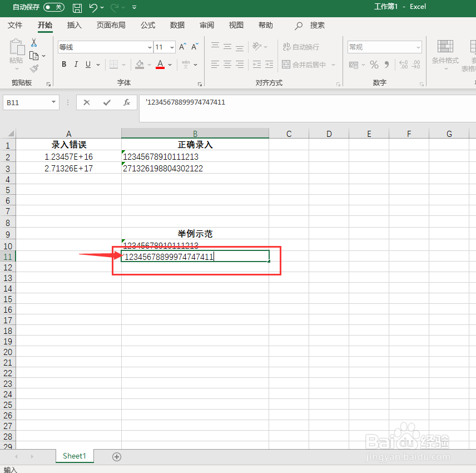This screenshot has width=476, height=473.
Task: Select center alignment
Action: coord(227,65)
